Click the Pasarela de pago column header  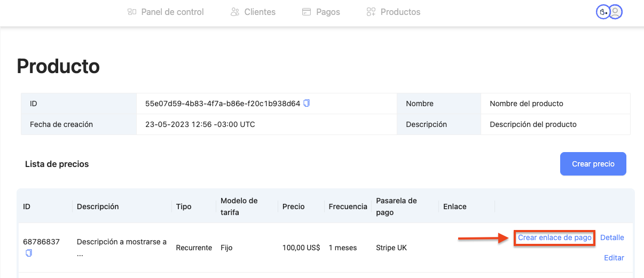tap(396, 206)
